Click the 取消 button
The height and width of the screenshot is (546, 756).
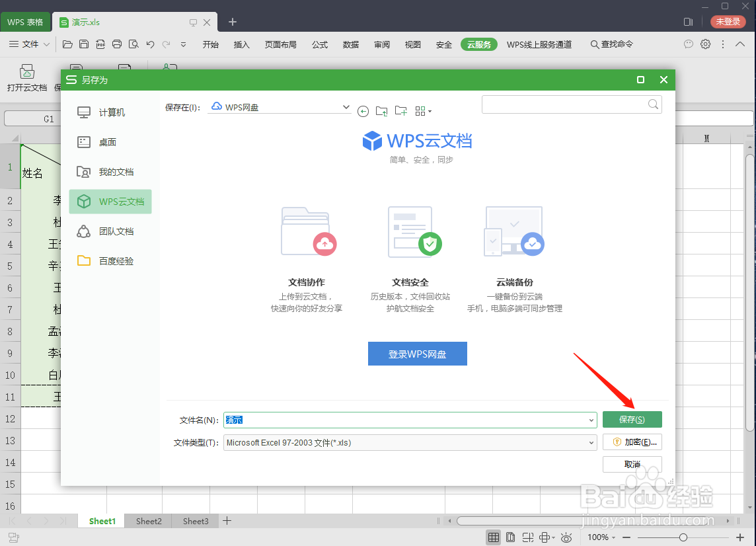point(632,465)
